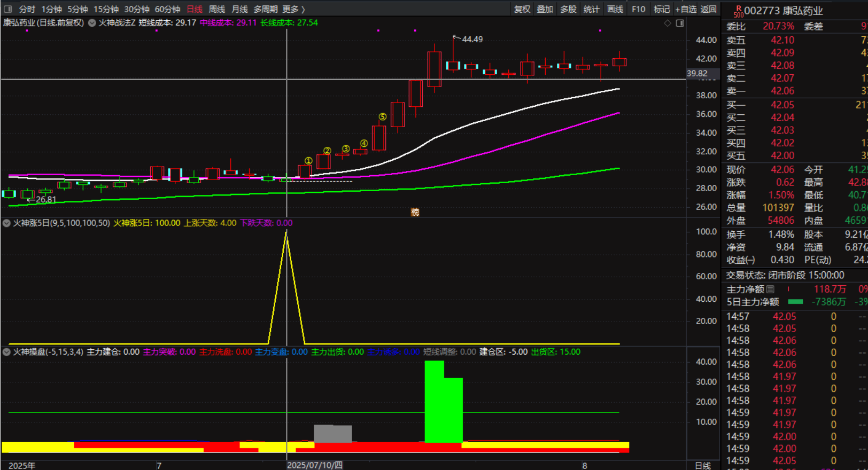Expand 更多 period options

point(293,9)
